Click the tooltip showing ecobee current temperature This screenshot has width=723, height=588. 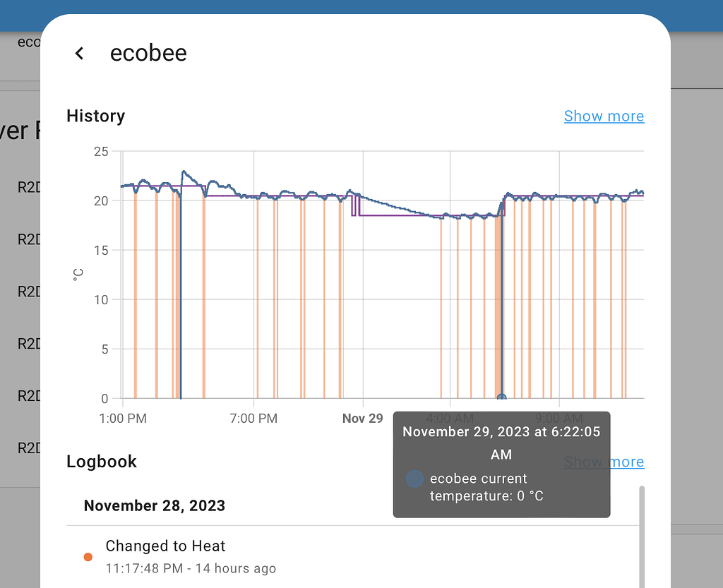click(x=501, y=464)
